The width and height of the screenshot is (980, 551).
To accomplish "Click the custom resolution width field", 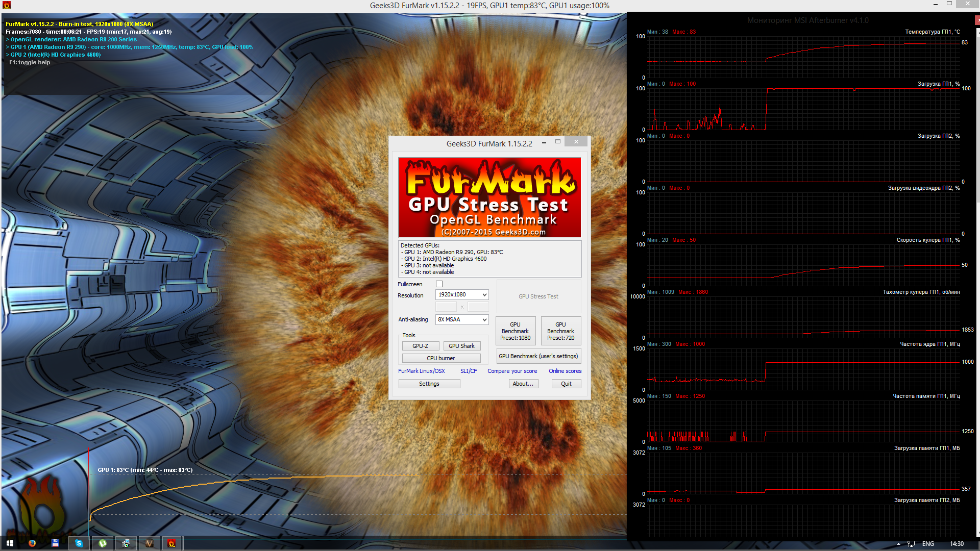I will click(x=446, y=307).
